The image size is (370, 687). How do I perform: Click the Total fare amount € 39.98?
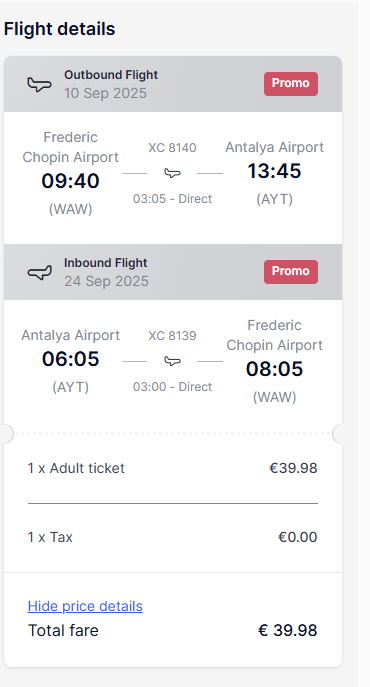[x=288, y=630]
